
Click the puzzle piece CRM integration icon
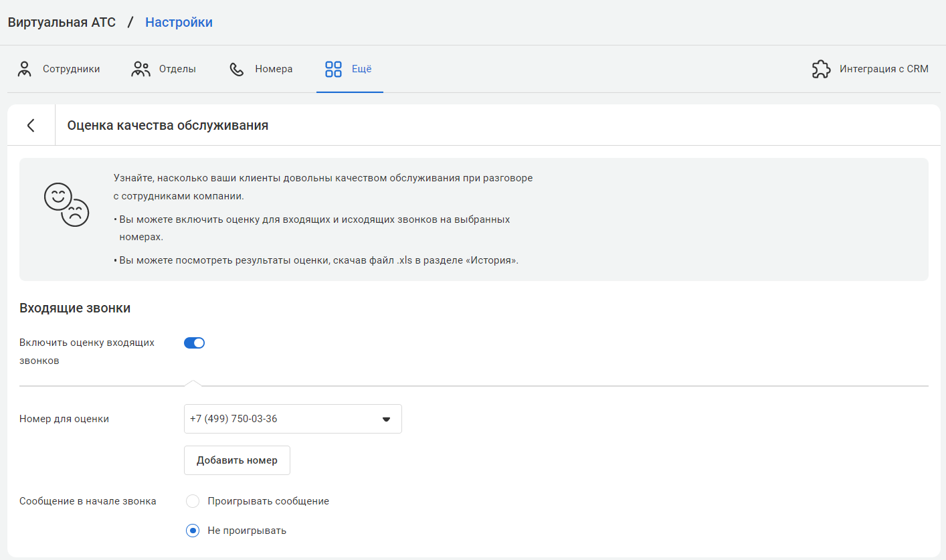tap(821, 69)
